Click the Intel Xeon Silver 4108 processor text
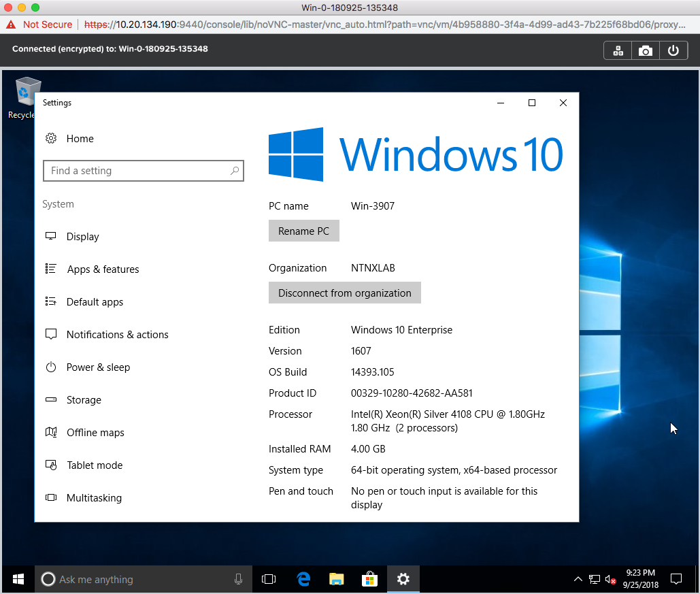700x594 pixels. click(448, 420)
